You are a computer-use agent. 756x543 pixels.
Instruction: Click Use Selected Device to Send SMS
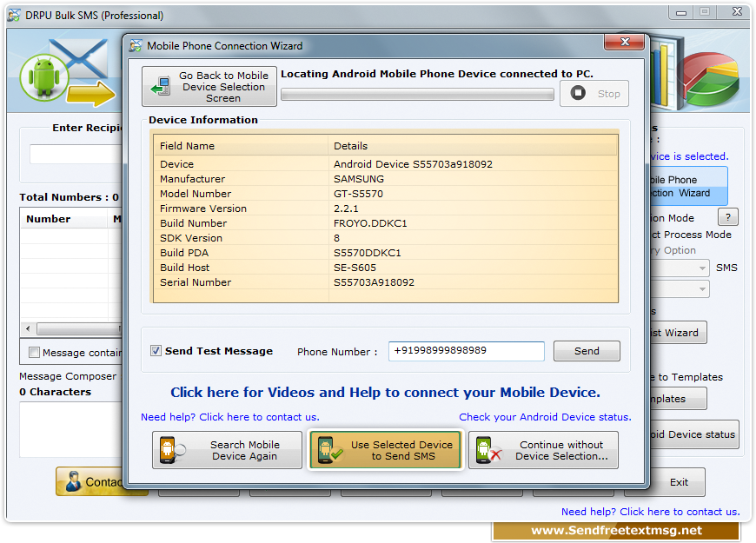point(385,450)
